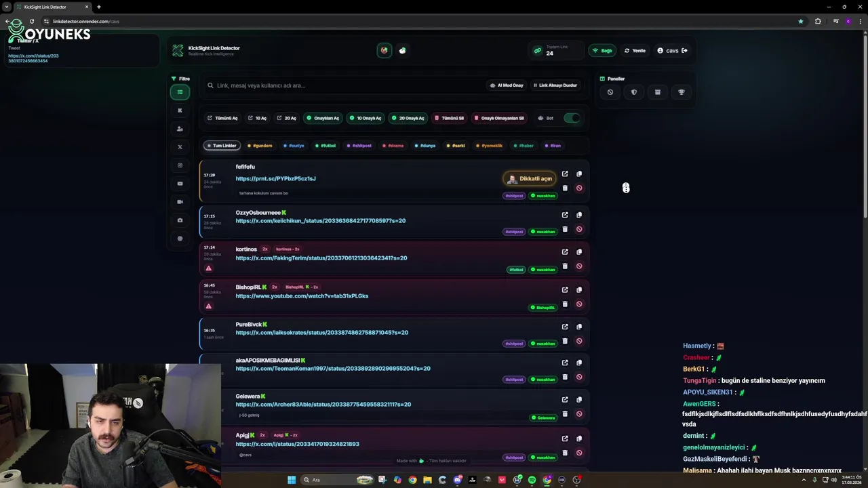Open fefifofu link in new tab icon

565,174
